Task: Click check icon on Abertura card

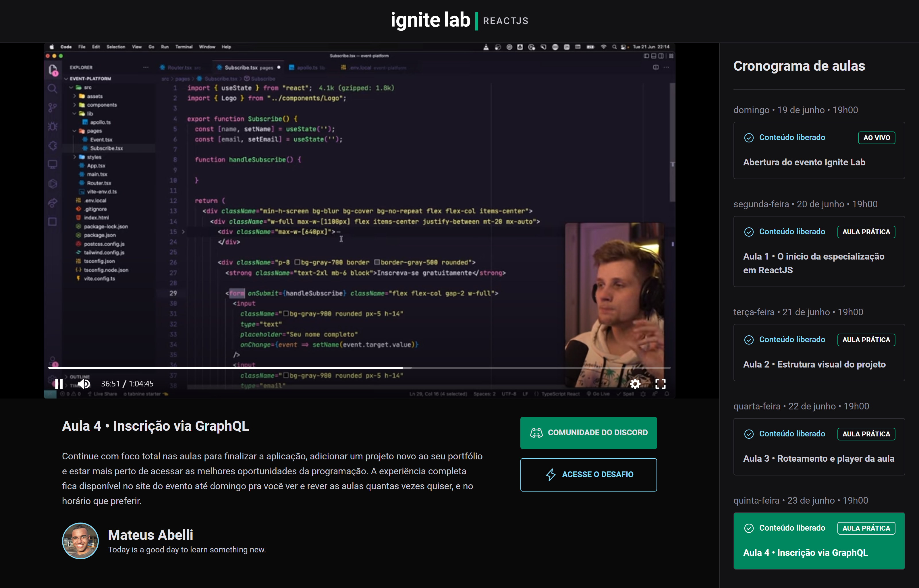Action: (749, 138)
